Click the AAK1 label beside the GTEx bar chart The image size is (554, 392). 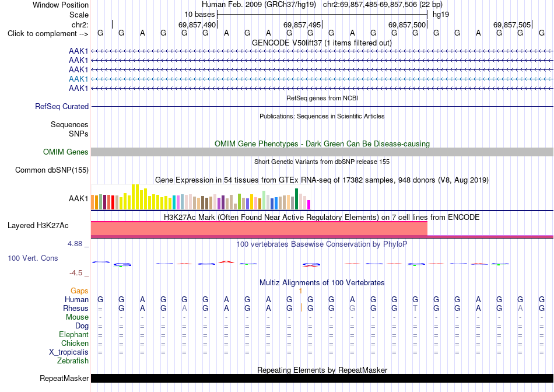point(79,199)
